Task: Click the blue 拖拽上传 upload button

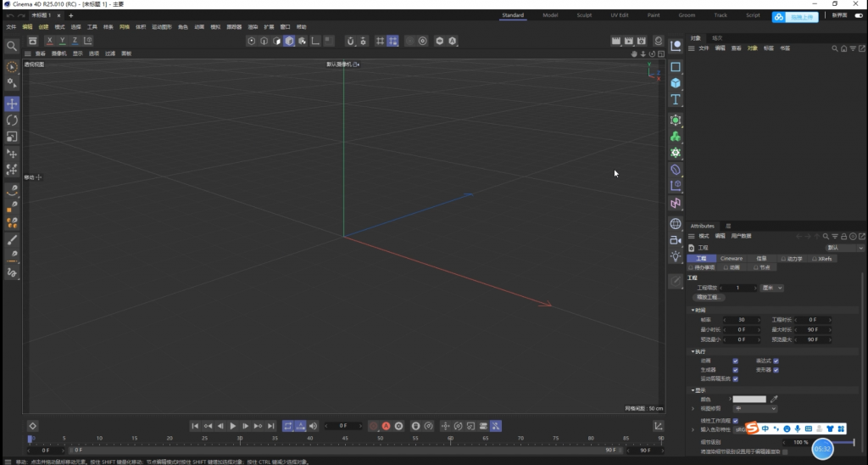Action: [795, 17]
